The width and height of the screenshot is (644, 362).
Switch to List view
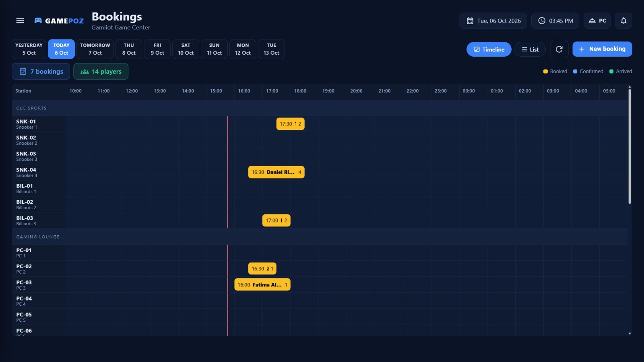tap(530, 49)
